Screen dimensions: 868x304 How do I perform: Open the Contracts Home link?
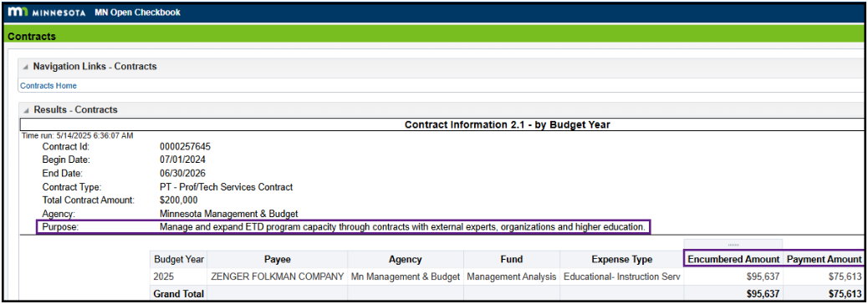(x=49, y=86)
